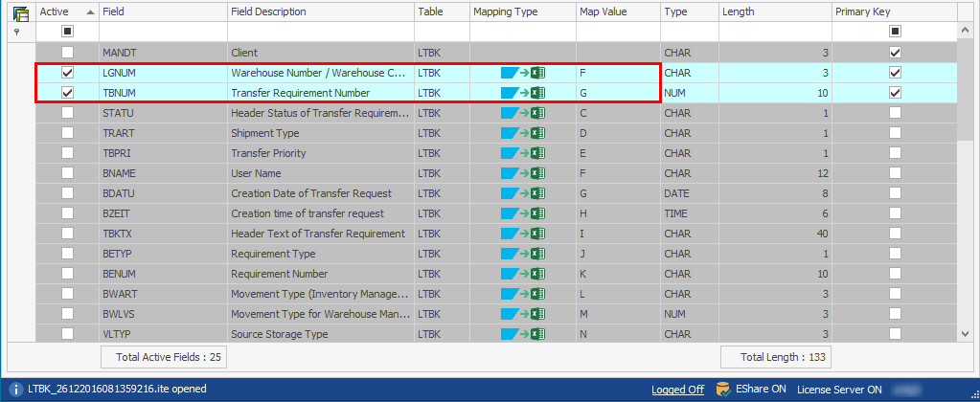Uncheck the Active checkbox for LGNUM
980x402 pixels.
pos(68,73)
